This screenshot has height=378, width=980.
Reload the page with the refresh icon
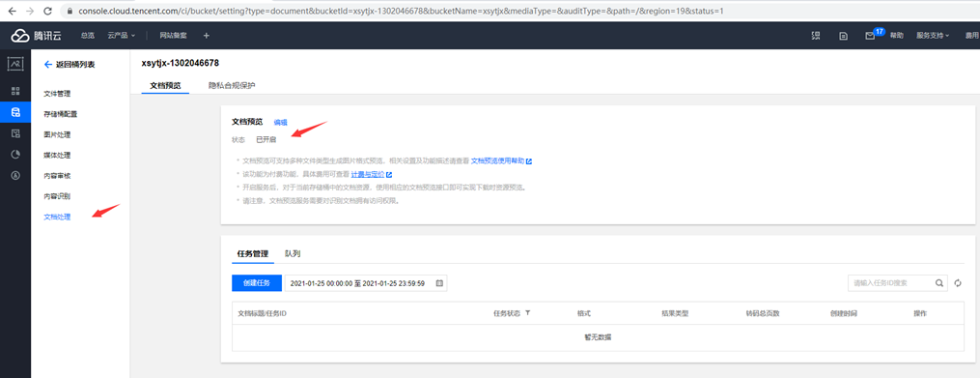click(x=48, y=12)
